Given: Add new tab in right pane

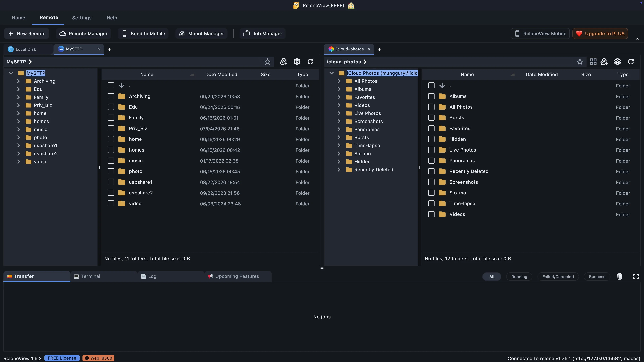Looking at the screenshot, I should point(379,49).
